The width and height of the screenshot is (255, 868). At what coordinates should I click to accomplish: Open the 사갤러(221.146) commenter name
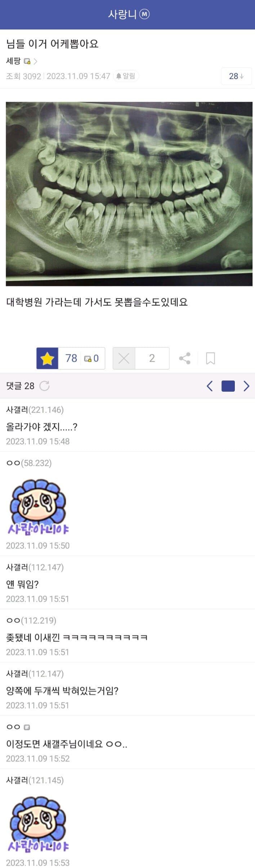tap(35, 410)
